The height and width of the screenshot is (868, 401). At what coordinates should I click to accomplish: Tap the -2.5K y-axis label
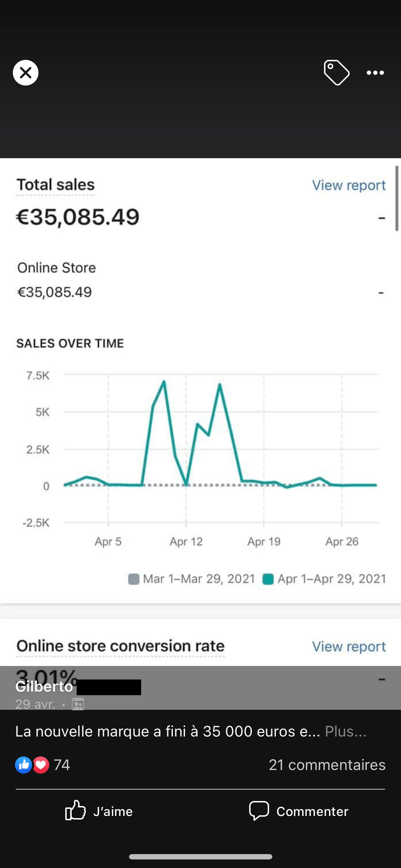coord(36,523)
